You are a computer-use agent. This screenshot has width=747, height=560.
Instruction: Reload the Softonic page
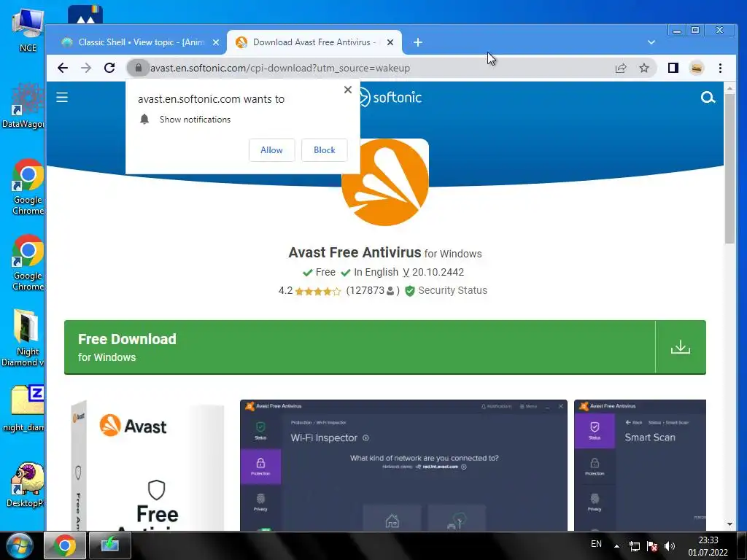(109, 68)
